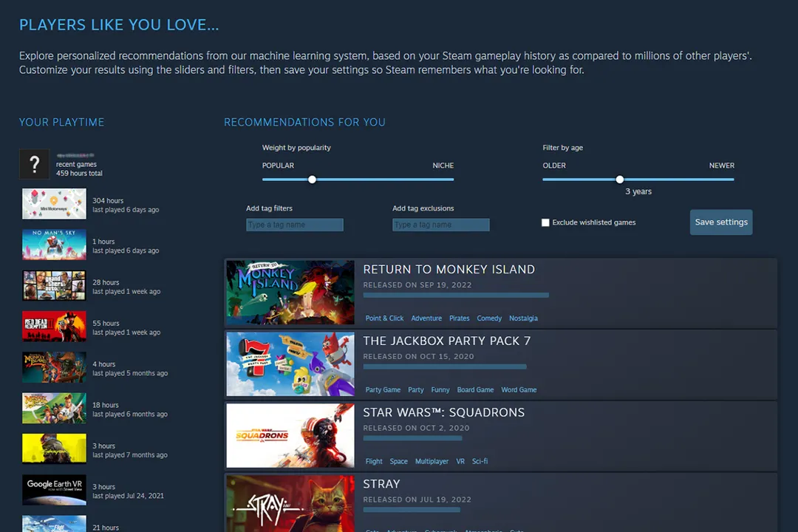Open the Google Earth VR thumbnail
The width and height of the screenshot is (798, 532).
point(54,490)
